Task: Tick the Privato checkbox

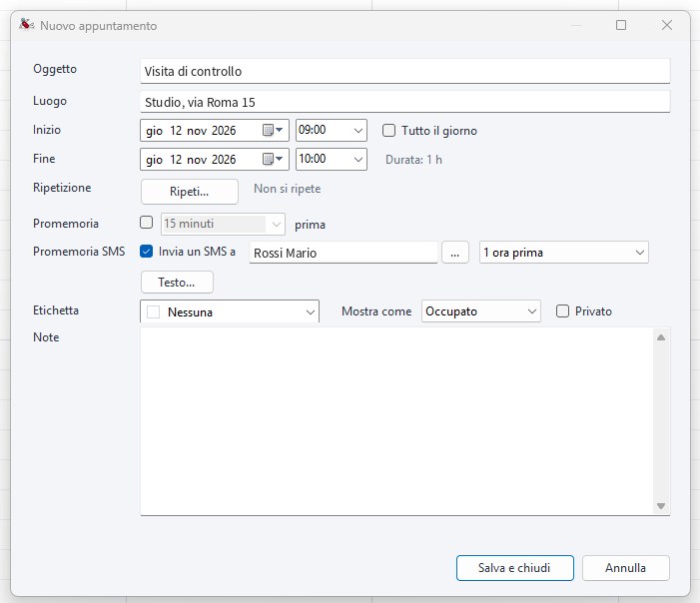Action: (x=562, y=311)
